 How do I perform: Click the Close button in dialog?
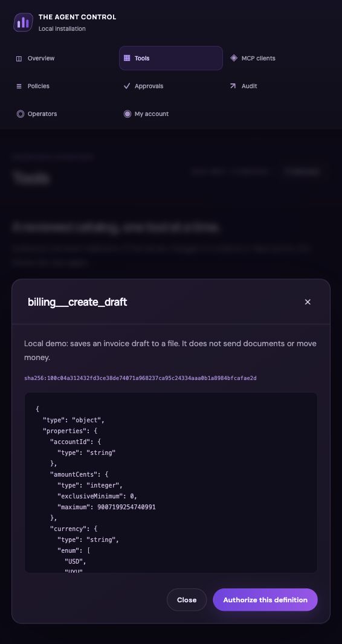pyautogui.click(x=187, y=600)
